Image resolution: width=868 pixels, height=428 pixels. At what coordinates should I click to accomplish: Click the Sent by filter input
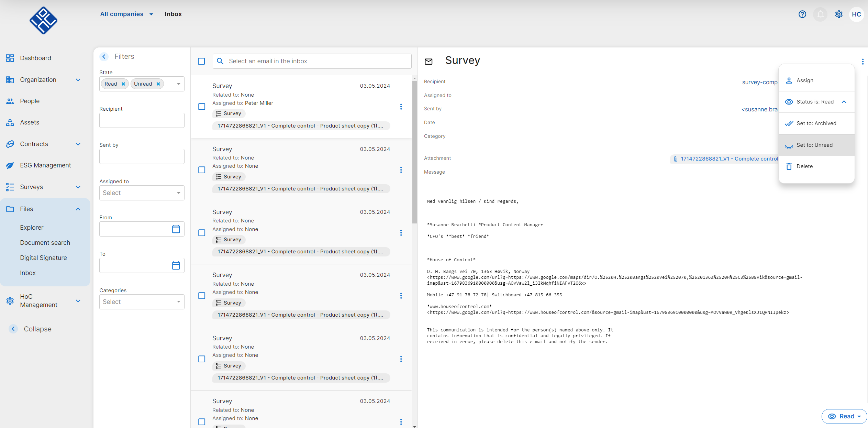point(142,156)
